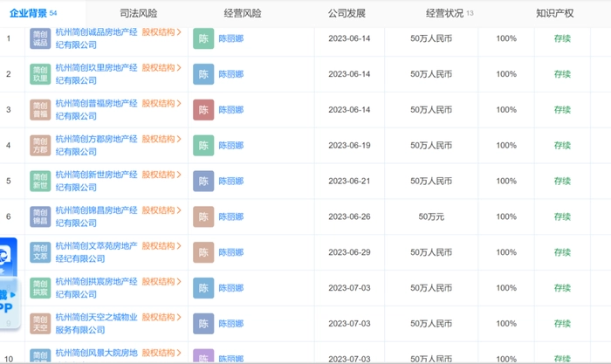Expand 股权结构 for 杭州简创拱宸房地产

161,282
